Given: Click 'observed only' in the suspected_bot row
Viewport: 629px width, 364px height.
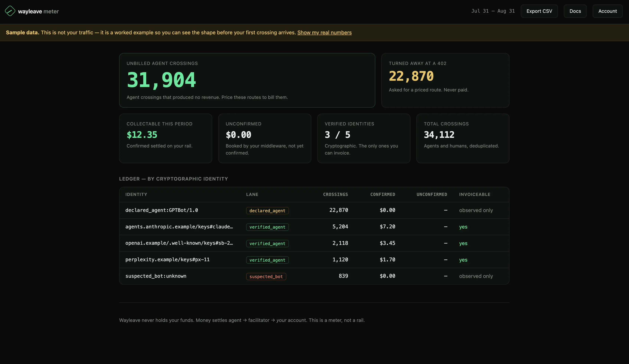Looking at the screenshot, I should point(476,276).
